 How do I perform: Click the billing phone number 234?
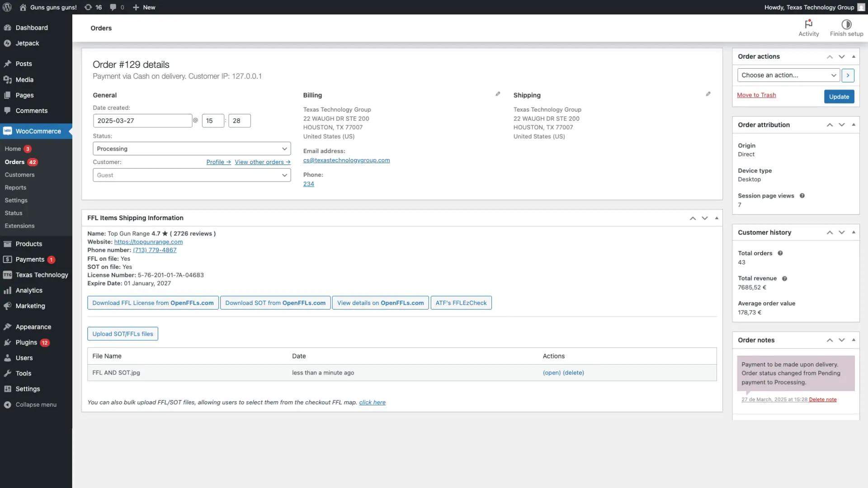pyautogui.click(x=308, y=184)
